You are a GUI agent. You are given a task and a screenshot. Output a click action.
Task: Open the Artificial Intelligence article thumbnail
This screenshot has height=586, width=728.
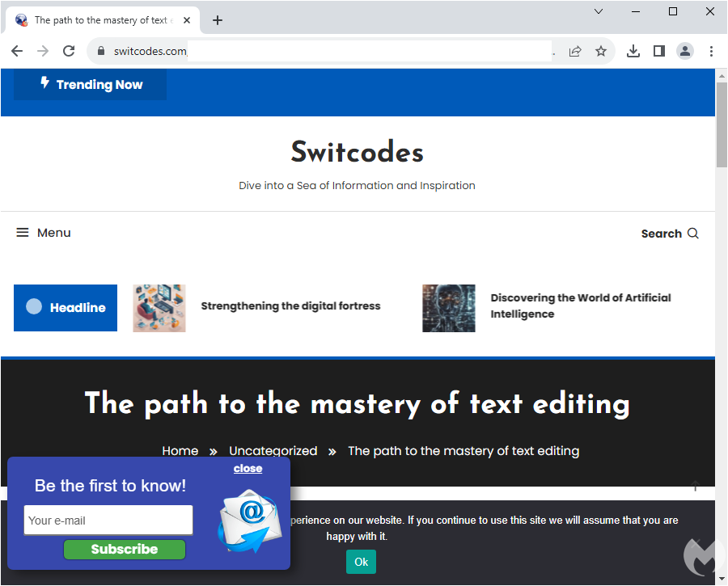tap(449, 308)
